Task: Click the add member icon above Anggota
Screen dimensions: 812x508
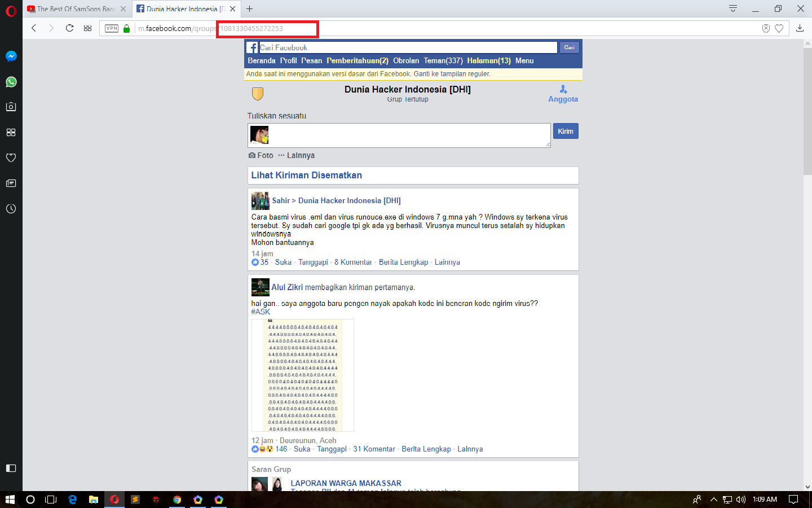Action: pos(563,89)
